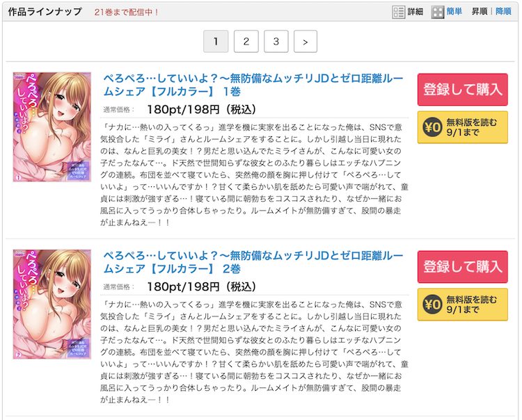This screenshot has height=420, width=522.
Task: Sort lineup in ascending order 昇順
Action: pos(480,12)
